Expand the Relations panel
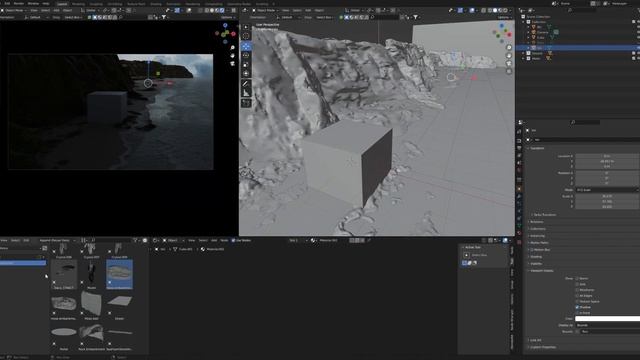 click(x=536, y=222)
